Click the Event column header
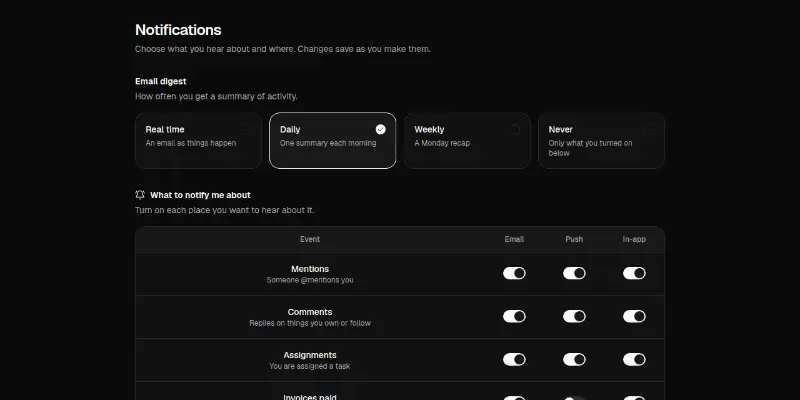Screen dimensions: 800x400 point(310,239)
